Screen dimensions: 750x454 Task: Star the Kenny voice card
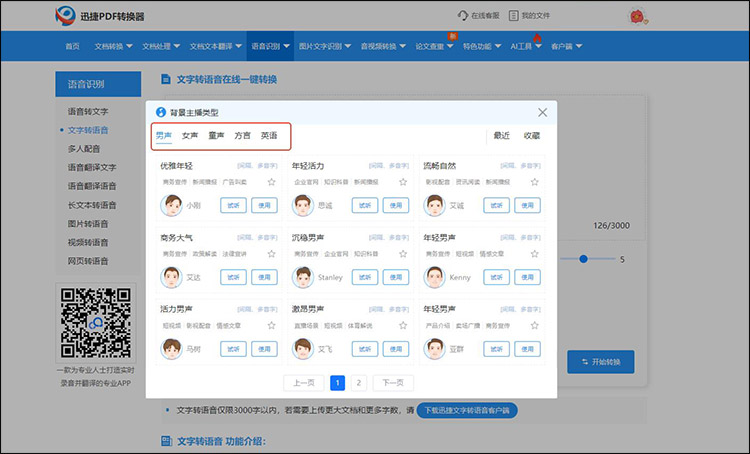[x=535, y=254]
